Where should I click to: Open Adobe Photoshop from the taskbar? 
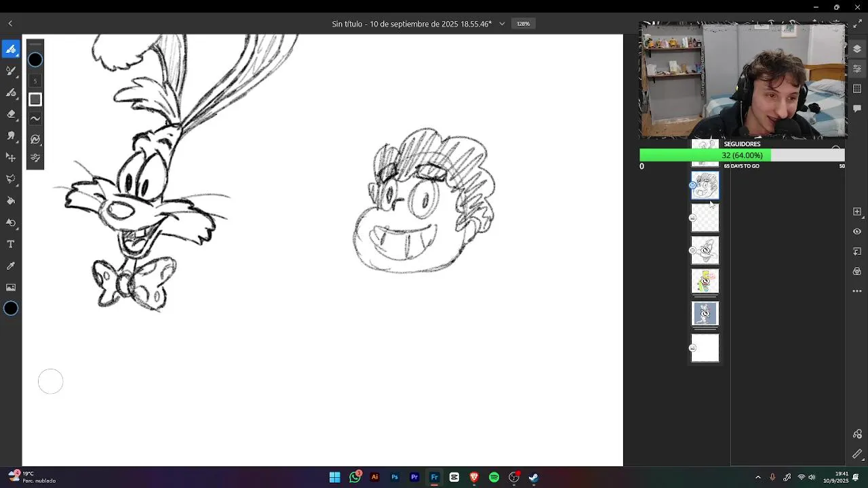tap(395, 477)
